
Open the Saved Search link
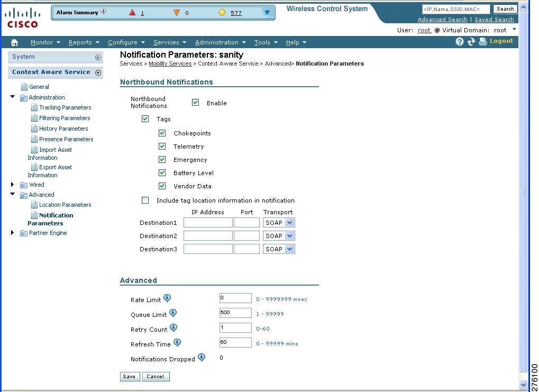coord(494,20)
